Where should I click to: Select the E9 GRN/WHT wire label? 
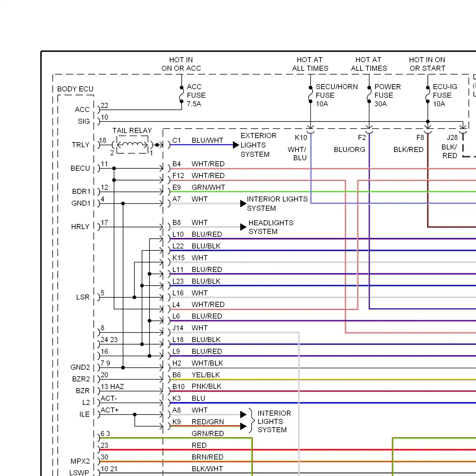(x=199, y=188)
